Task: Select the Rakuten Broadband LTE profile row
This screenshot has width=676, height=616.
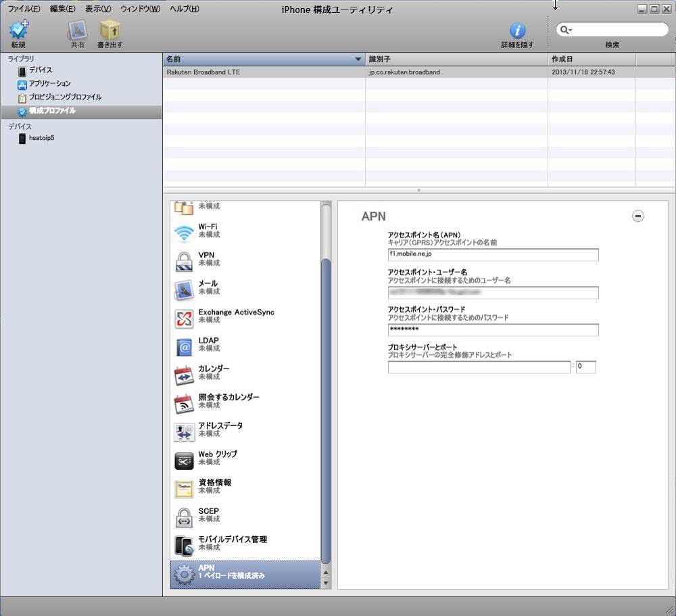Action: [419, 72]
